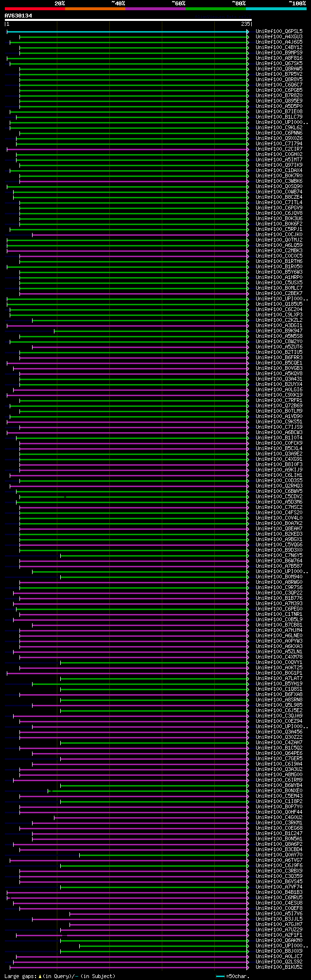Click the UniRef100_Q0AY70 label
The height and width of the screenshot is (980, 311).
pyautogui.click(x=279, y=855)
